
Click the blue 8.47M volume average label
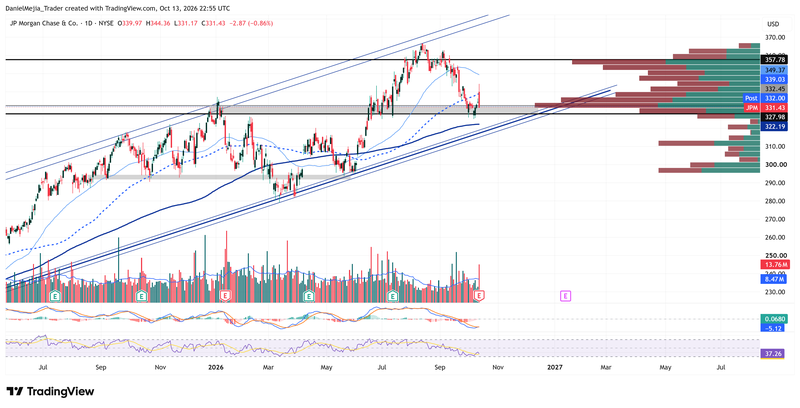pyautogui.click(x=774, y=279)
